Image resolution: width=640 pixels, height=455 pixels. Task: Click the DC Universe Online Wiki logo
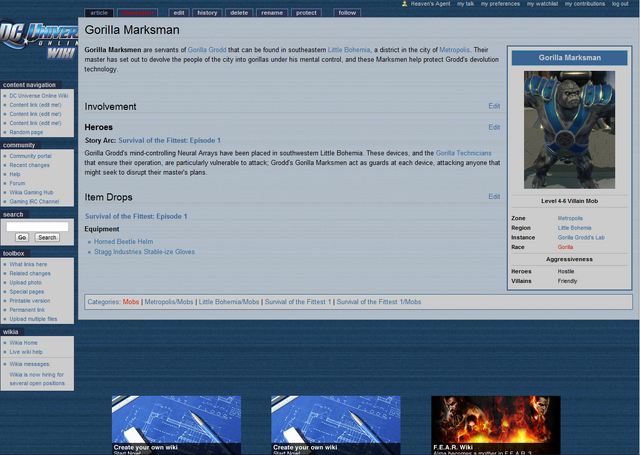(39, 40)
